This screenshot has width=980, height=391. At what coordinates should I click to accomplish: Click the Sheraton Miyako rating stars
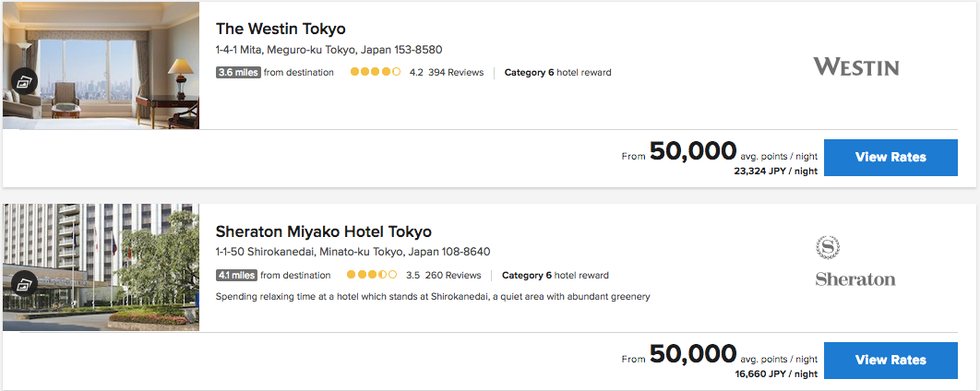pos(372,275)
